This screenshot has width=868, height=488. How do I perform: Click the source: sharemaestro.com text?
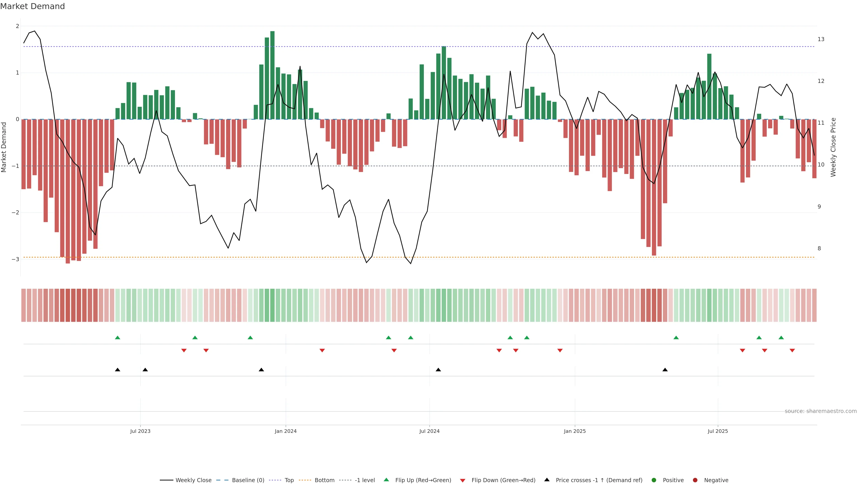(x=821, y=411)
